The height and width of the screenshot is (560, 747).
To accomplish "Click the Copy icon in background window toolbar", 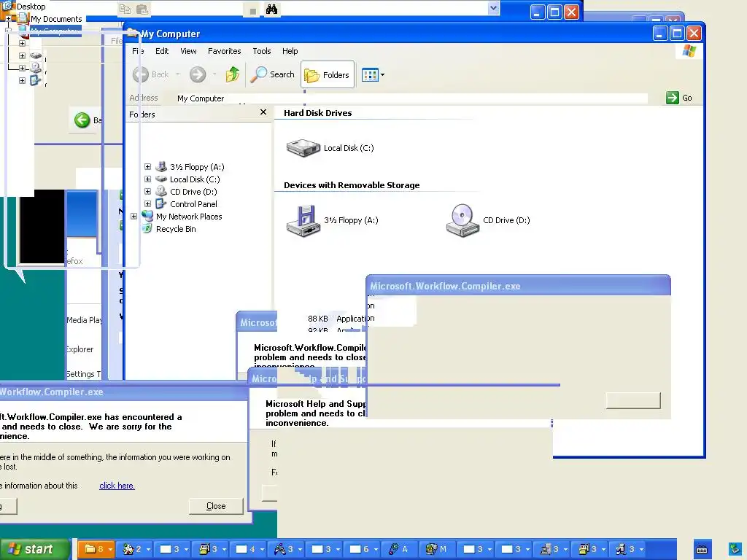I will (x=125, y=9).
